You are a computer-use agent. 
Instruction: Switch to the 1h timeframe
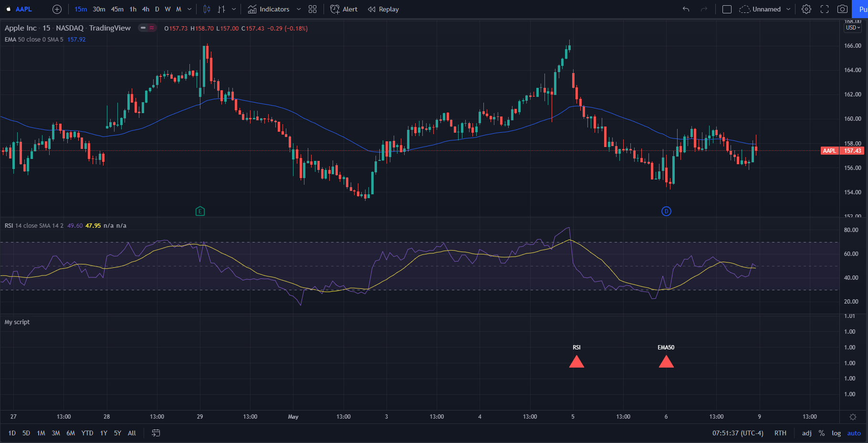(133, 9)
